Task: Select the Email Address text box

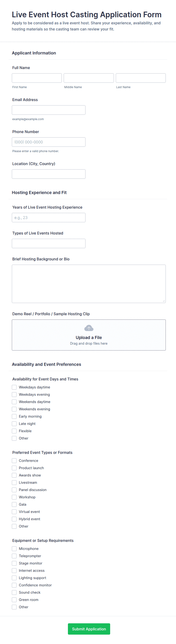Action: tap(49, 110)
